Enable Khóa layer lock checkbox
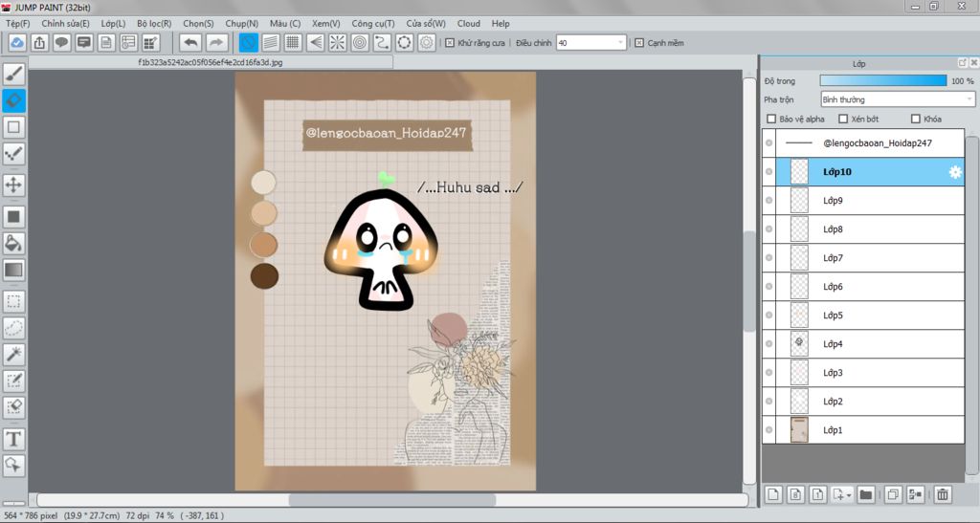Screen dimensions: 980x523 (916, 119)
